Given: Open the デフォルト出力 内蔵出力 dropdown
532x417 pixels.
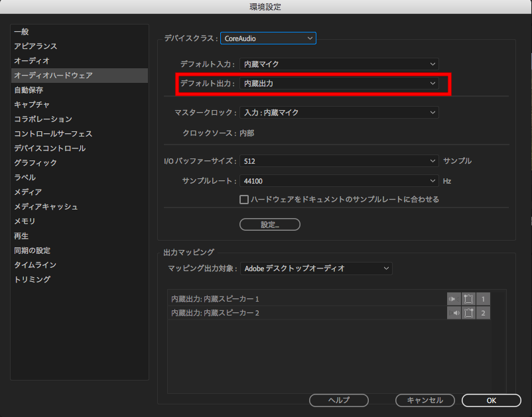Looking at the screenshot, I should 339,84.
